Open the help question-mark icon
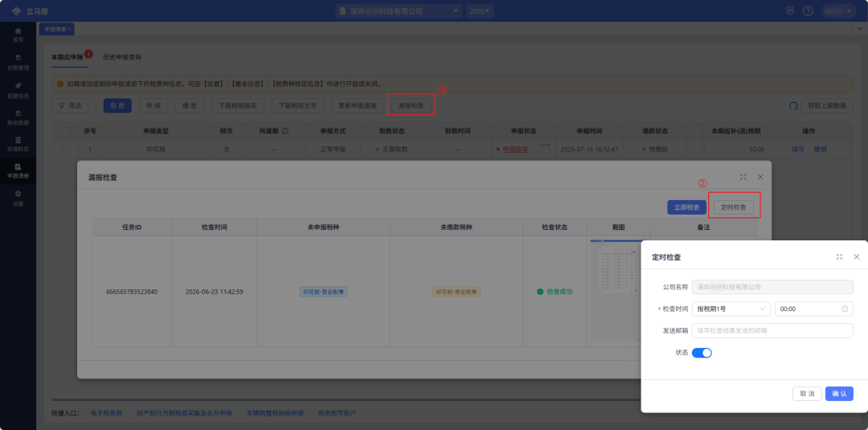The height and width of the screenshot is (430, 868). [x=809, y=10]
